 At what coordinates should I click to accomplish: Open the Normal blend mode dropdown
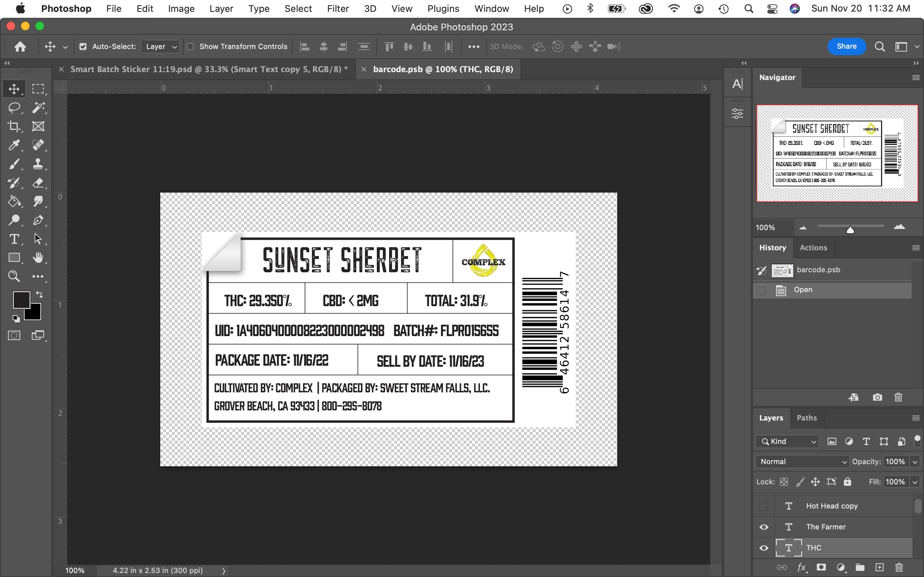pyautogui.click(x=802, y=461)
